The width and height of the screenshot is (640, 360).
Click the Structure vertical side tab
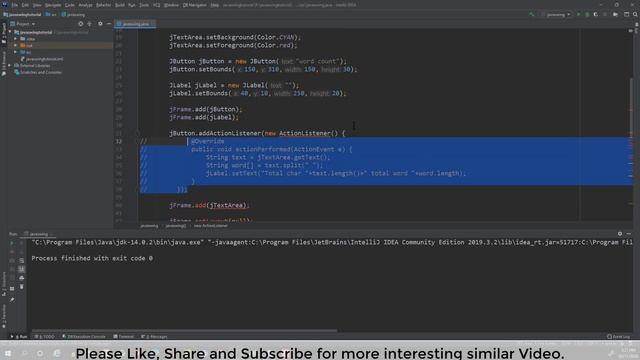point(4,284)
